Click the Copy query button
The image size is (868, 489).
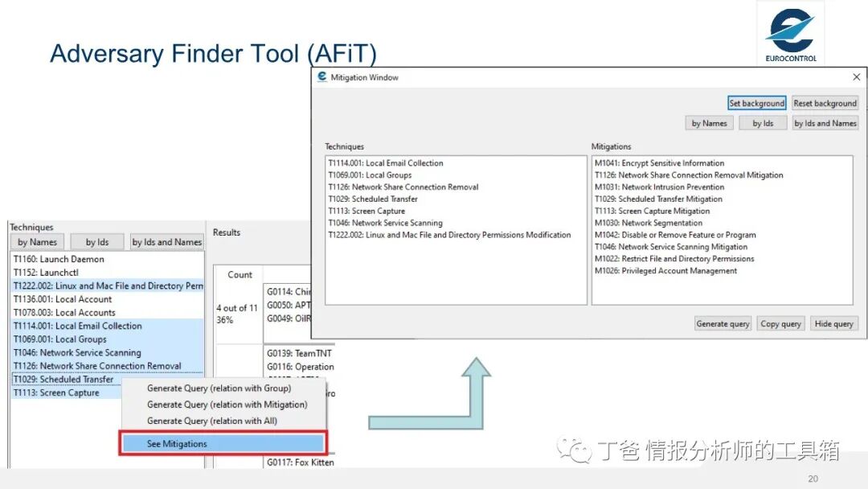point(780,323)
